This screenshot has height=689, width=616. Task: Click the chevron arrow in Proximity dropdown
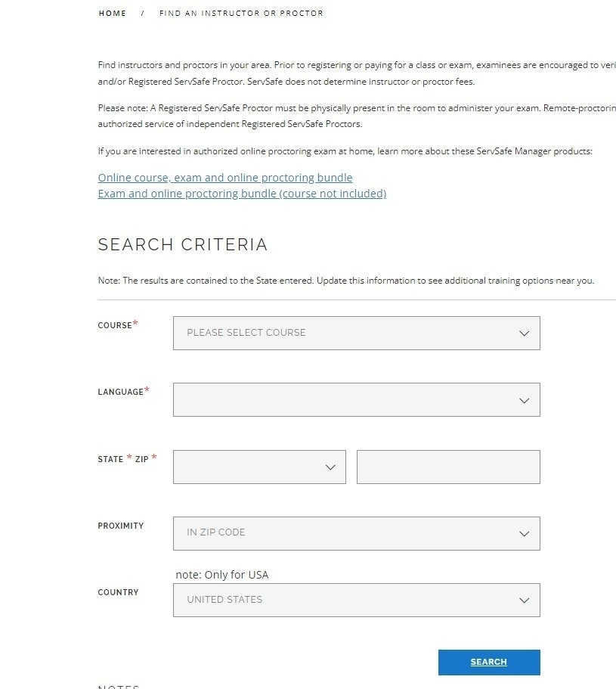click(524, 533)
